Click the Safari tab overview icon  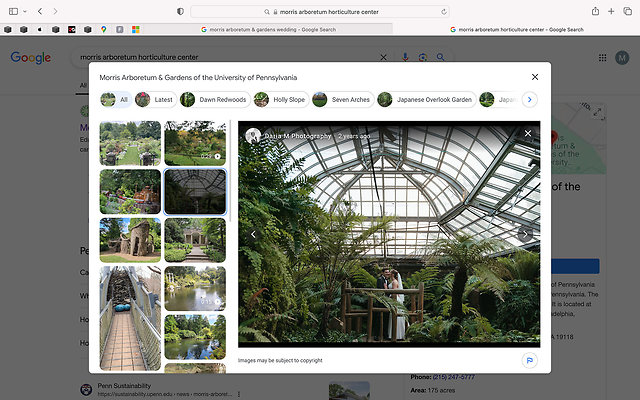627,11
